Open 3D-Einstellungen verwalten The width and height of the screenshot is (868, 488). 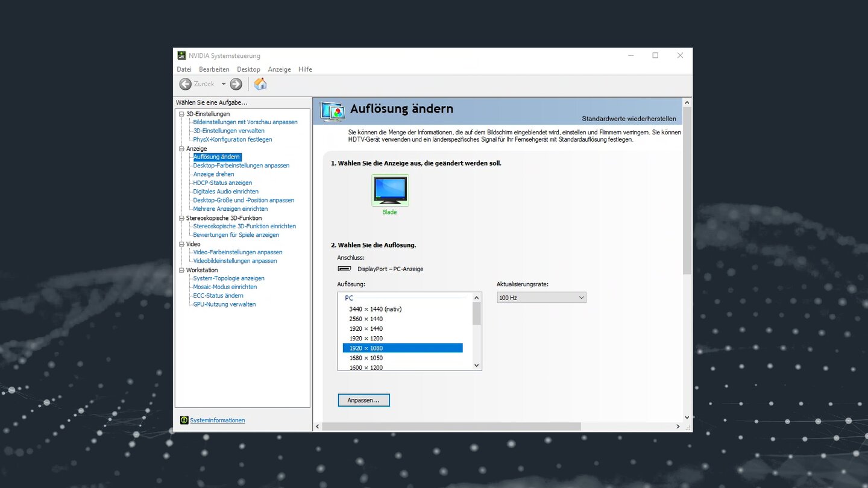(228, 131)
